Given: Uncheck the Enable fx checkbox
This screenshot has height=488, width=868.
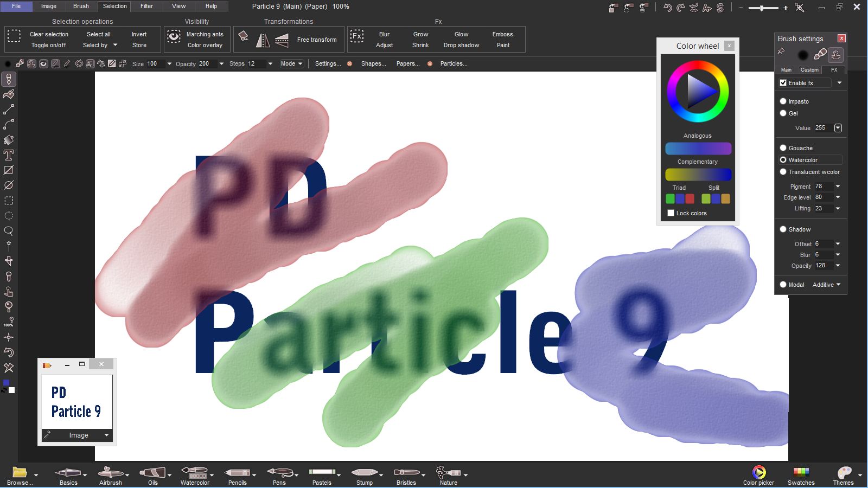Looking at the screenshot, I should 783,83.
